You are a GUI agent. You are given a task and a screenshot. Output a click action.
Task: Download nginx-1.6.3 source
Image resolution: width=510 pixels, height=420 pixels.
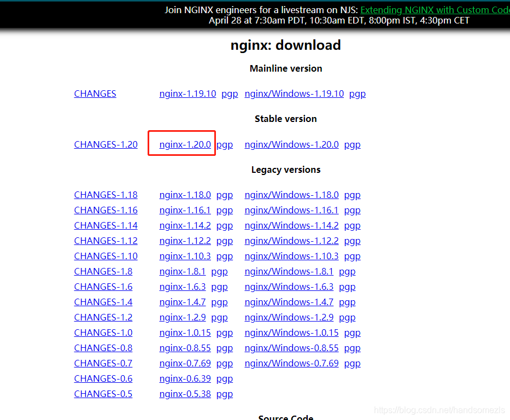tap(183, 287)
